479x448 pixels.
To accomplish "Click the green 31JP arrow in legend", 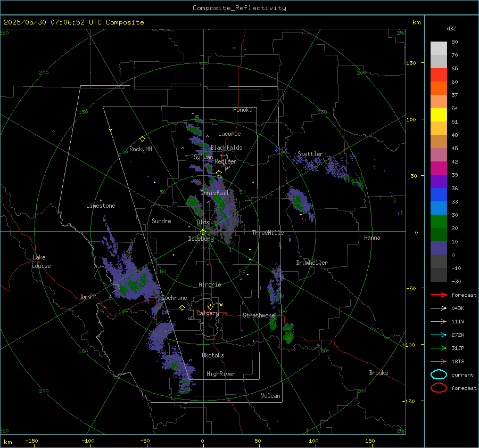I will (439, 348).
